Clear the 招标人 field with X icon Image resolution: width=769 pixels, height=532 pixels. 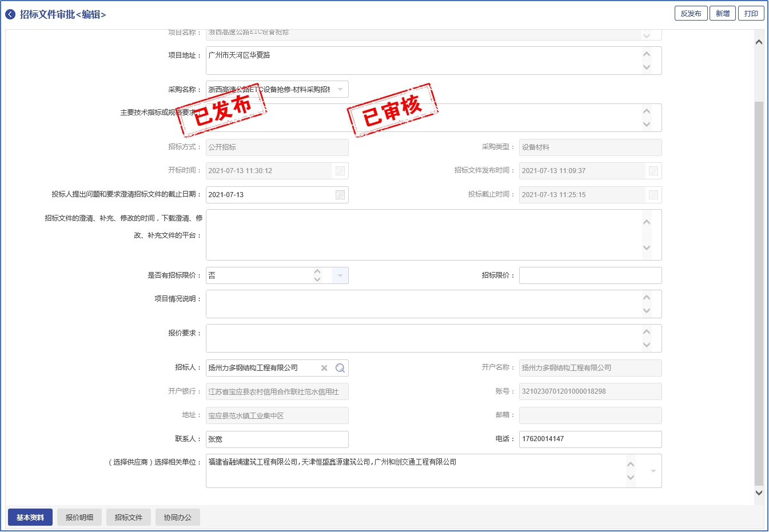click(324, 368)
